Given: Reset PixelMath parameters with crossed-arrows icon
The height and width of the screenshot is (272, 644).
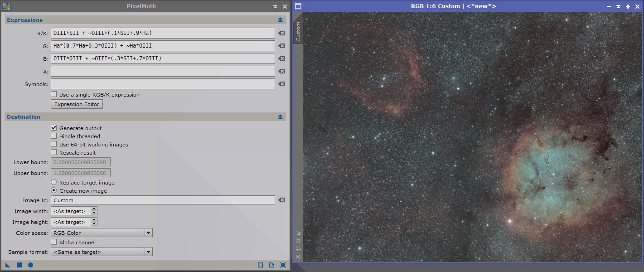Looking at the screenshot, I should pyautogui.click(x=282, y=265).
